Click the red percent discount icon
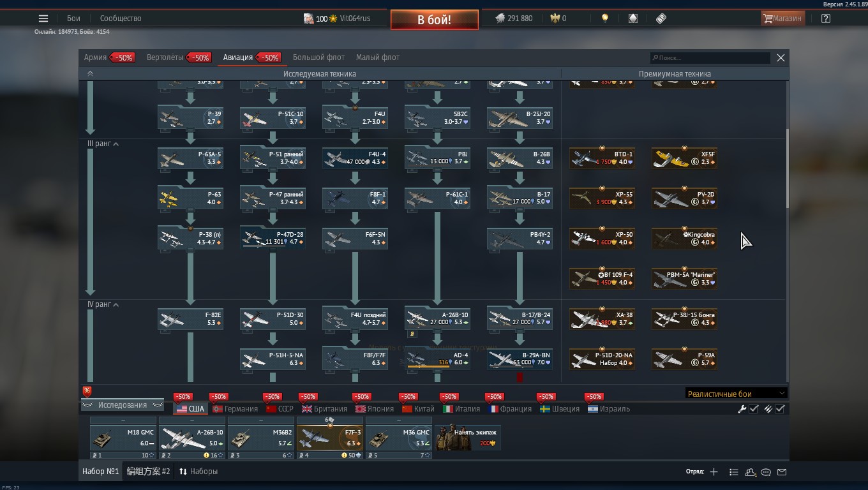The height and width of the screenshot is (490, 868). 87,391
